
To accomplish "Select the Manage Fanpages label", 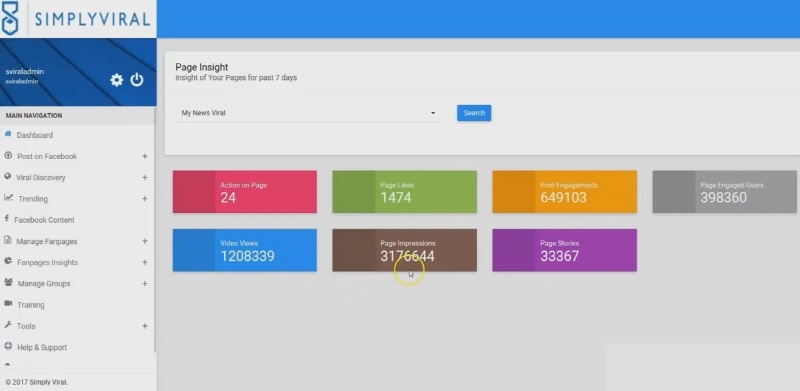I will click(47, 241).
